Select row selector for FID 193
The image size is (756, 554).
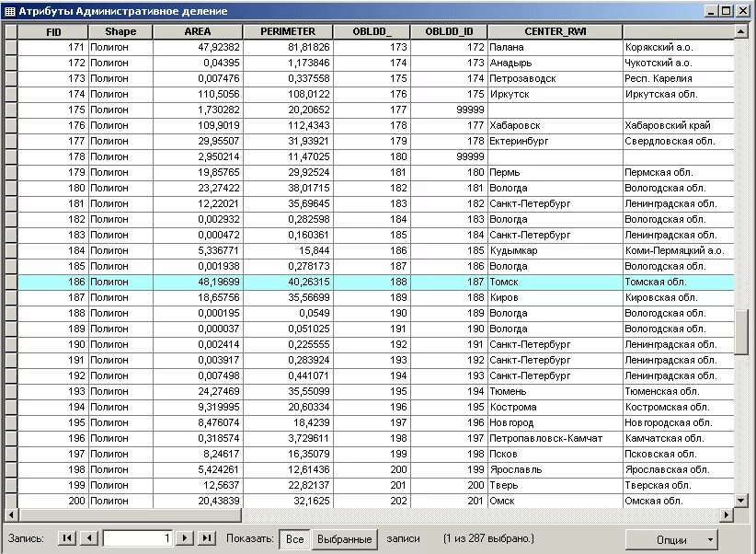pos(11,391)
